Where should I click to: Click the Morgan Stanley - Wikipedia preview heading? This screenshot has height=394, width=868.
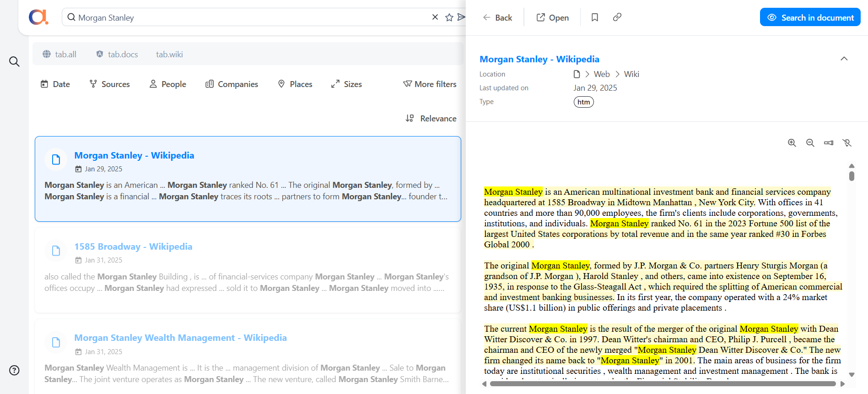pyautogui.click(x=539, y=59)
